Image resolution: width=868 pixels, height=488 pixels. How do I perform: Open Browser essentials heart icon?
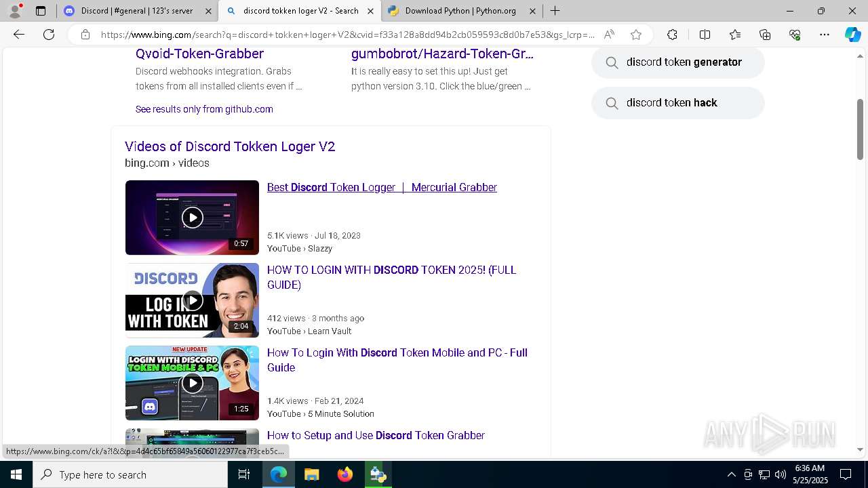[795, 35]
